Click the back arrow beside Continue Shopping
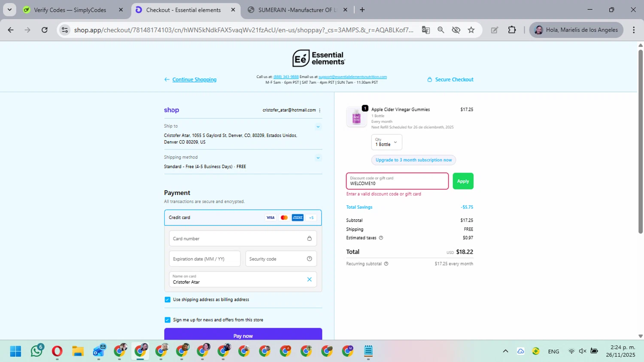This screenshot has width=644, height=362. click(167, 79)
